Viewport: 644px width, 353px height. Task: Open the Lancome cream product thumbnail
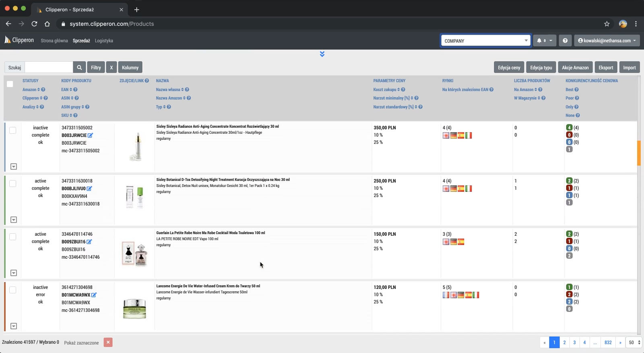[134, 309]
